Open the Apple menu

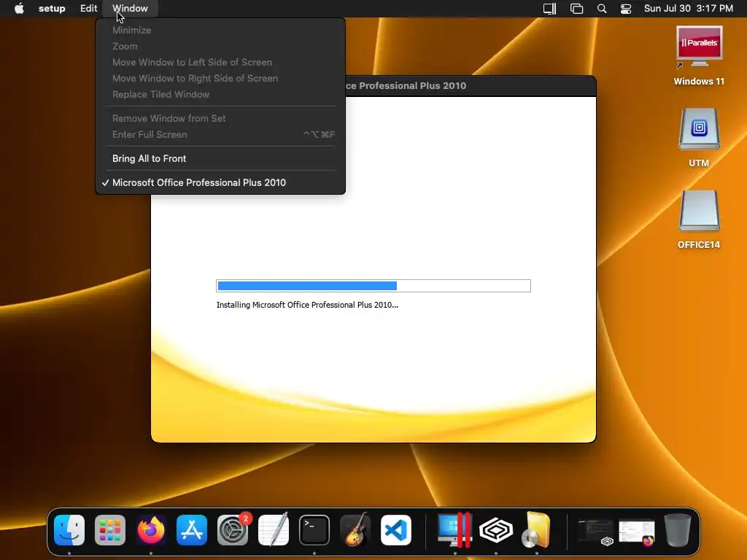[x=19, y=8]
